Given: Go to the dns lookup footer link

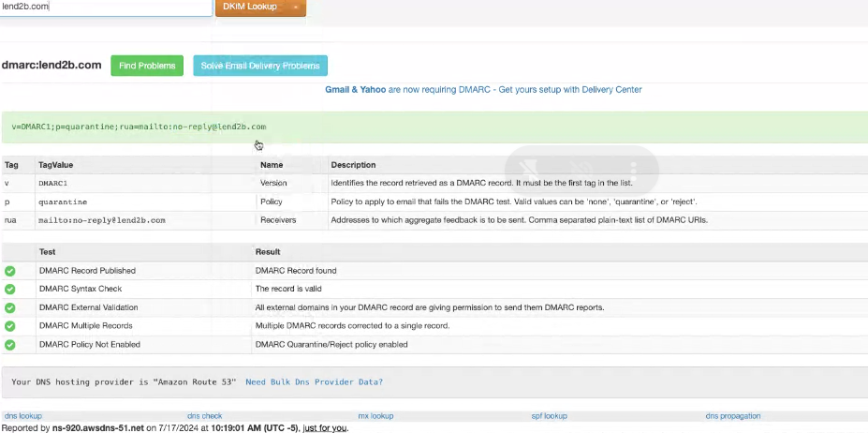Looking at the screenshot, I should (23, 416).
